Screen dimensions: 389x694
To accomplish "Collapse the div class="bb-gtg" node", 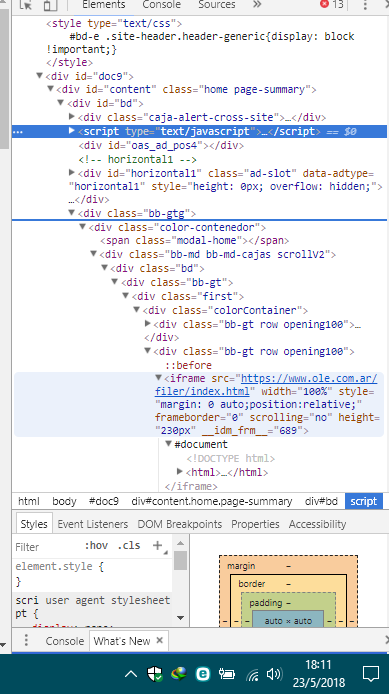I will (x=72, y=213).
